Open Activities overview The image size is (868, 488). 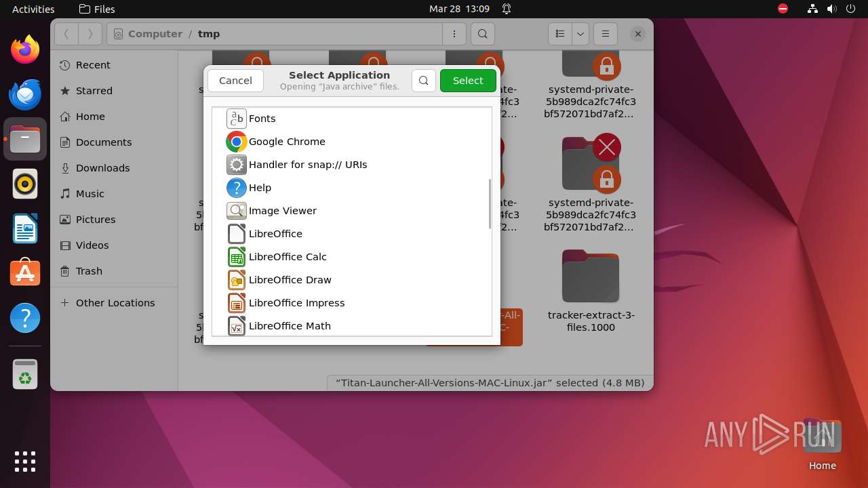pyautogui.click(x=33, y=9)
